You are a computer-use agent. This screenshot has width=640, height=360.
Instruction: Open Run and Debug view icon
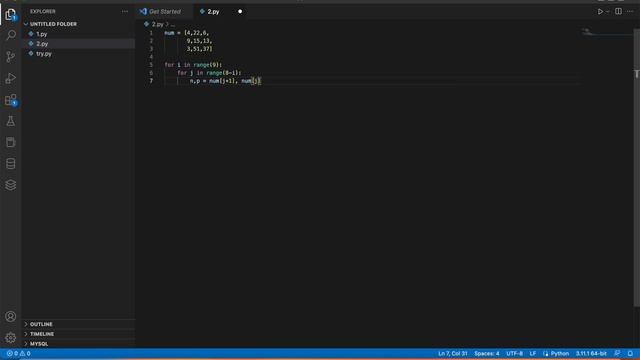click(x=11, y=78)
